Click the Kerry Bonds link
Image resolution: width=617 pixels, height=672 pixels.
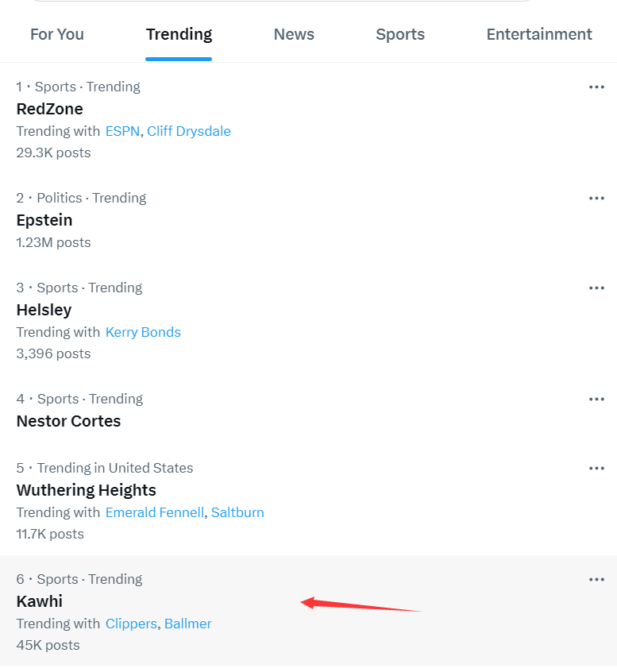pyautogui.click(x=143, y=332)
